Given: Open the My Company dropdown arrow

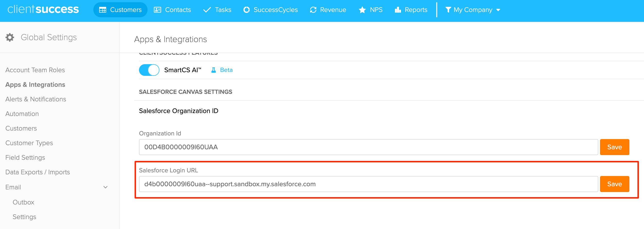Looking at the screenshot, I should [x=498, y=10].
